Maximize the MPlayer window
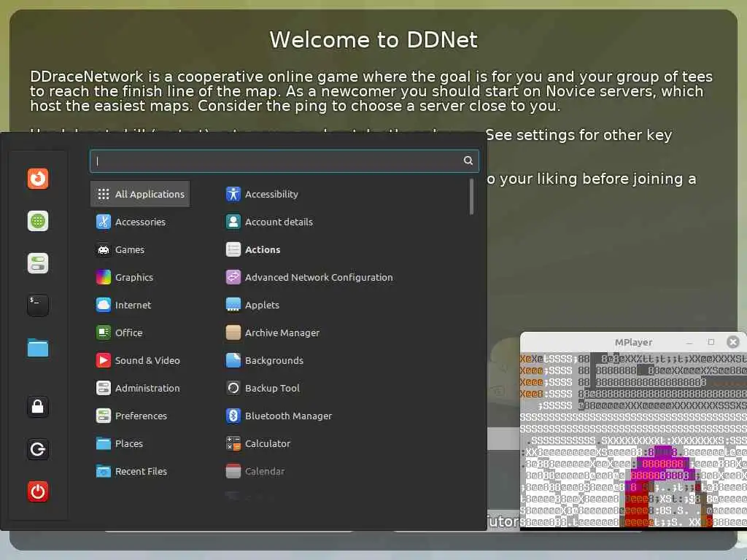The image size is (747, 560). (711, 342)
